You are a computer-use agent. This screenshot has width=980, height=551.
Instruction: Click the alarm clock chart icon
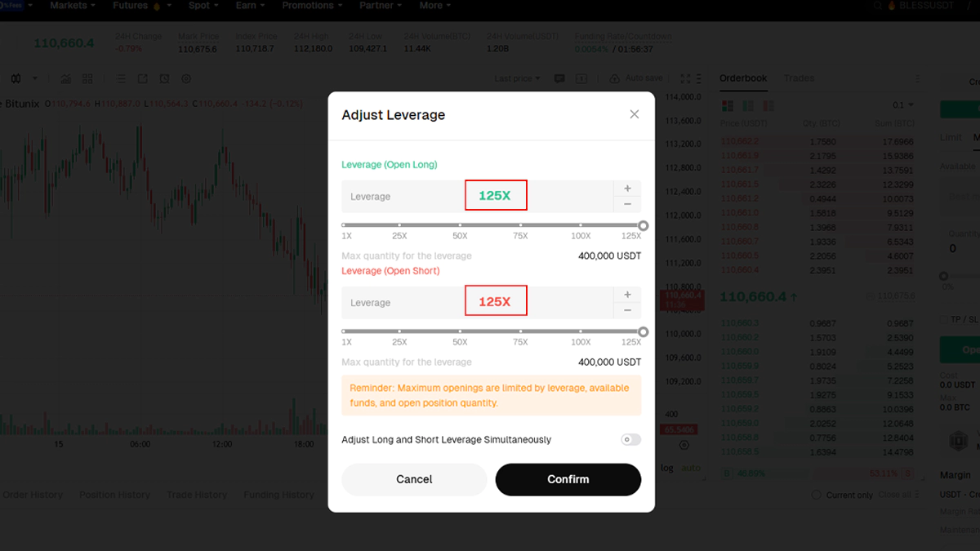coord(165,78)
